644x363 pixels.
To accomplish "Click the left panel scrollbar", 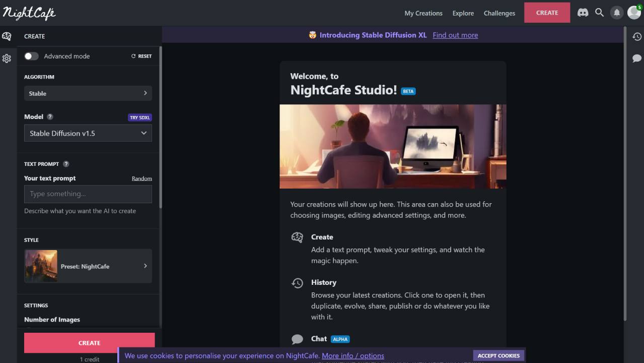I will [161, 128].
